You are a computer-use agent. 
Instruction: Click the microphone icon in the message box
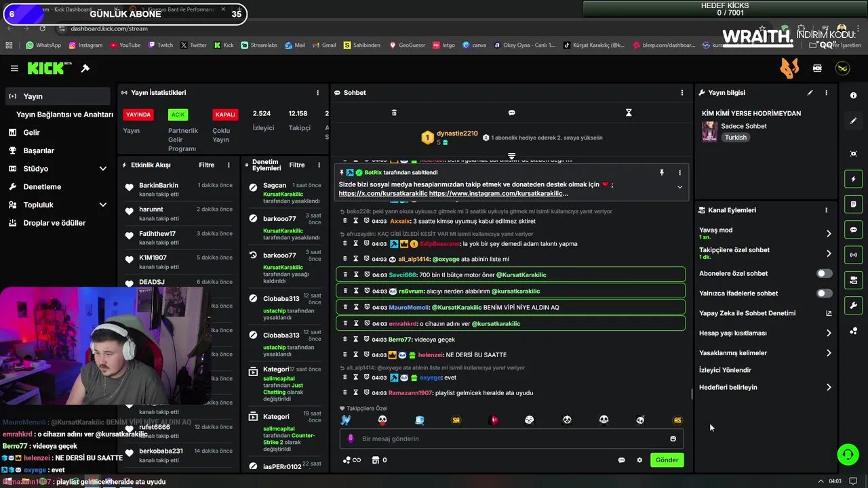(x=351, y=439)
